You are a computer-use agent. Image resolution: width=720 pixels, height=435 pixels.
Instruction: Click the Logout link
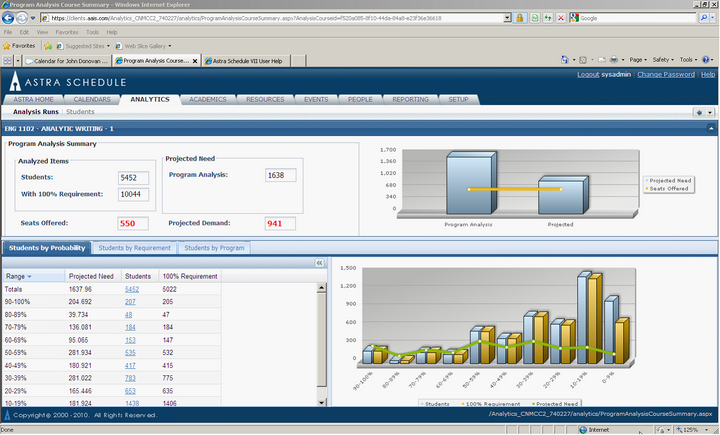[588, 74]
